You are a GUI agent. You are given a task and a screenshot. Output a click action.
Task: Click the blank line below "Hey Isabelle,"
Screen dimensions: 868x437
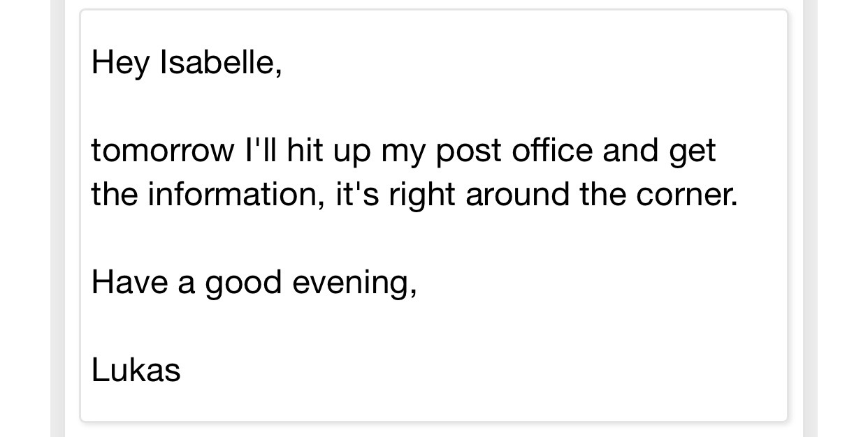pyautogui.click(x=433, y=107)
